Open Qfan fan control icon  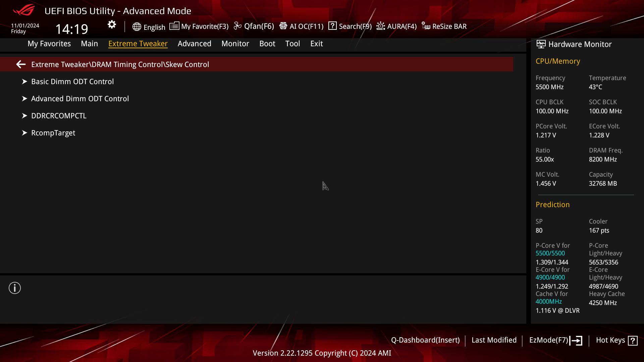pyautogui.click(x=237, y=26)
